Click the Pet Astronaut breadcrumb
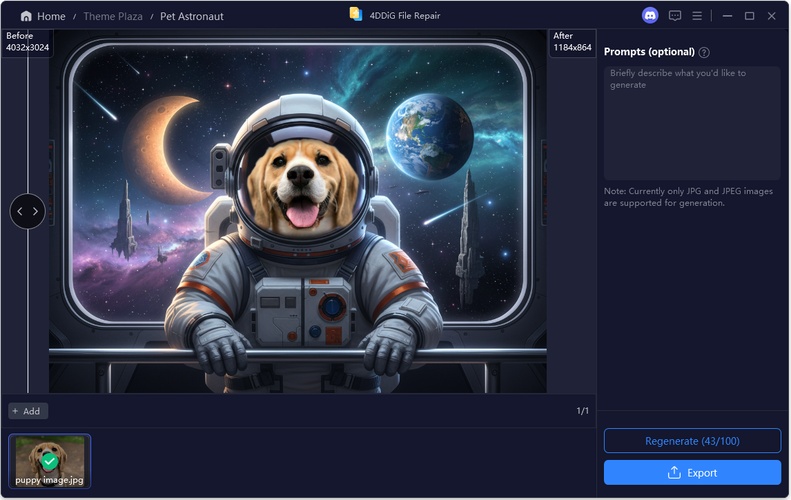This screenshot has width=791, height=500. pos(192,16)
